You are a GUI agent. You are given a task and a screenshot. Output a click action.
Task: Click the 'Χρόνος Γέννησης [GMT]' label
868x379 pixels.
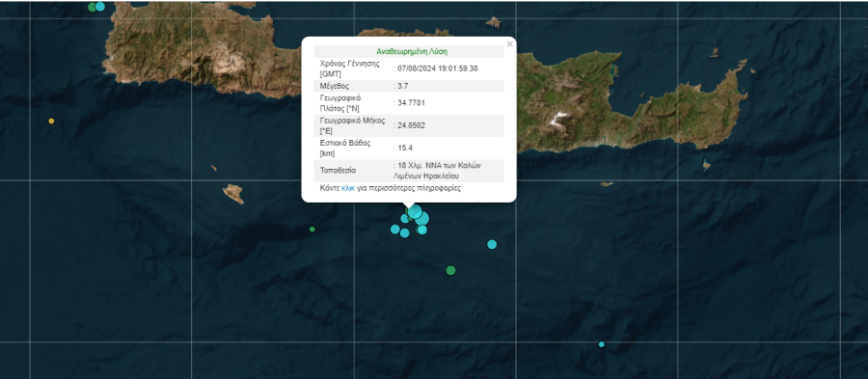click(x=349, y=68)
